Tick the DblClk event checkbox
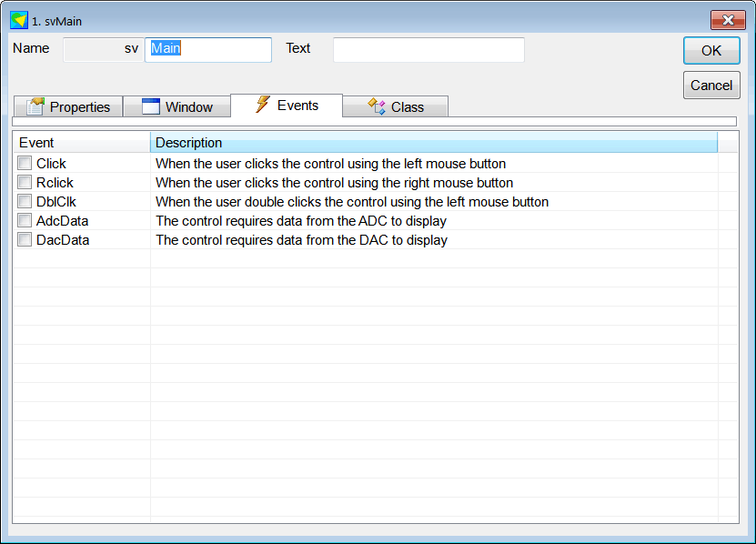The height and width of the screenshot is (544, 756). coord(25,201)
